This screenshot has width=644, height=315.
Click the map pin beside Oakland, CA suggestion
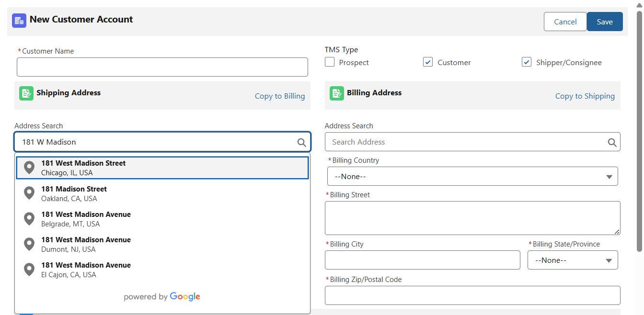point(29,193)
